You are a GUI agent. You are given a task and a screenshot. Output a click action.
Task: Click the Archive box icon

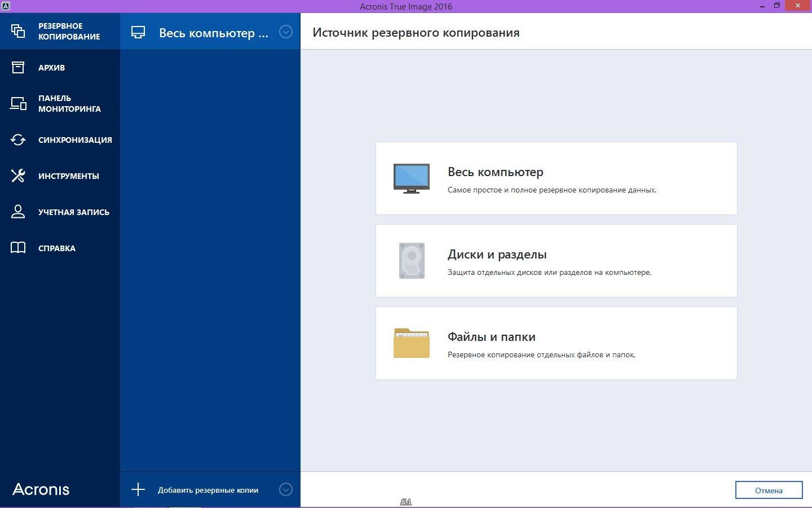(18, 67)
